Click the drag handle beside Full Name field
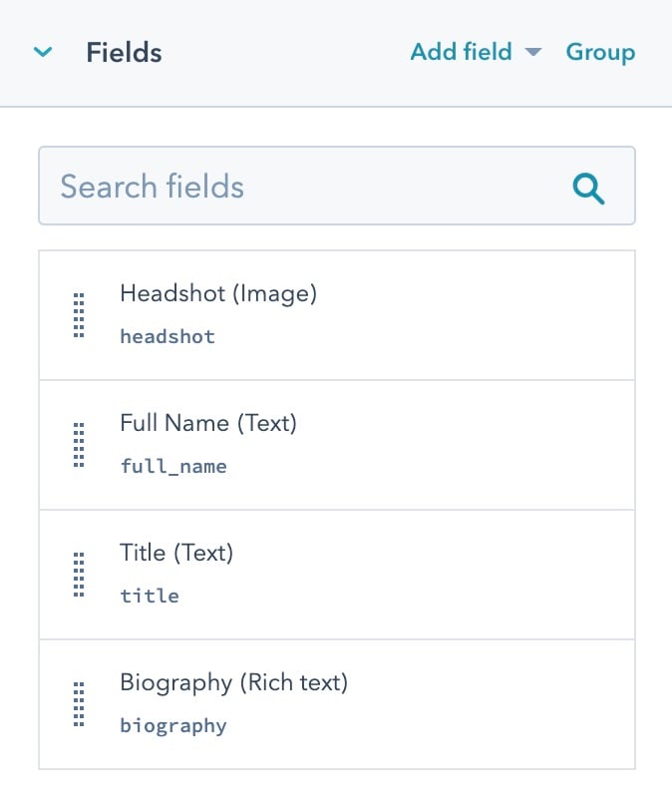Image resolution: width=672 pixels, height=810 pixels. pyautogui.click(x=79, y=445)
